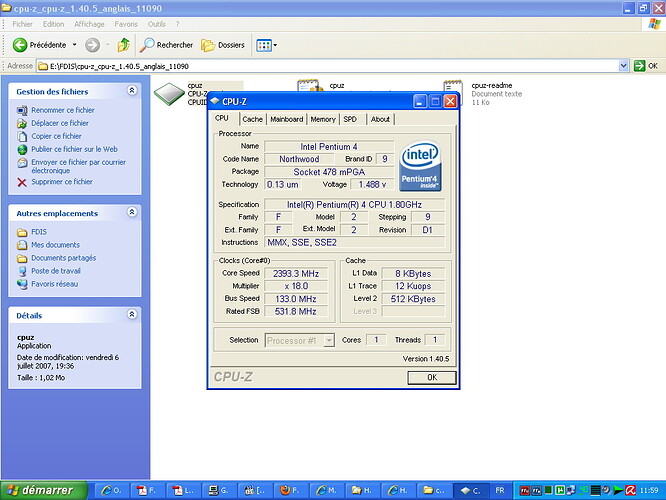Toggle the Dossiers folder pane
Viewport: 666px width, 500px height.
222,45
